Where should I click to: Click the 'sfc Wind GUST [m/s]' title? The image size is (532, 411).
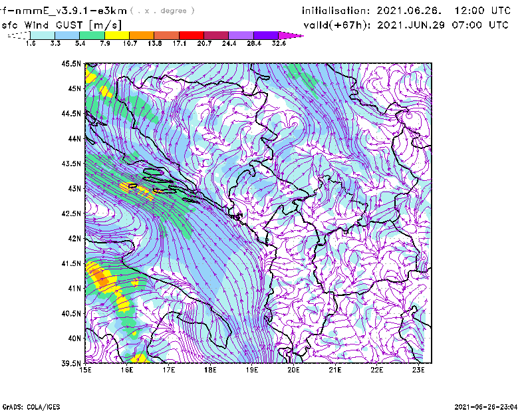point(61,25)
